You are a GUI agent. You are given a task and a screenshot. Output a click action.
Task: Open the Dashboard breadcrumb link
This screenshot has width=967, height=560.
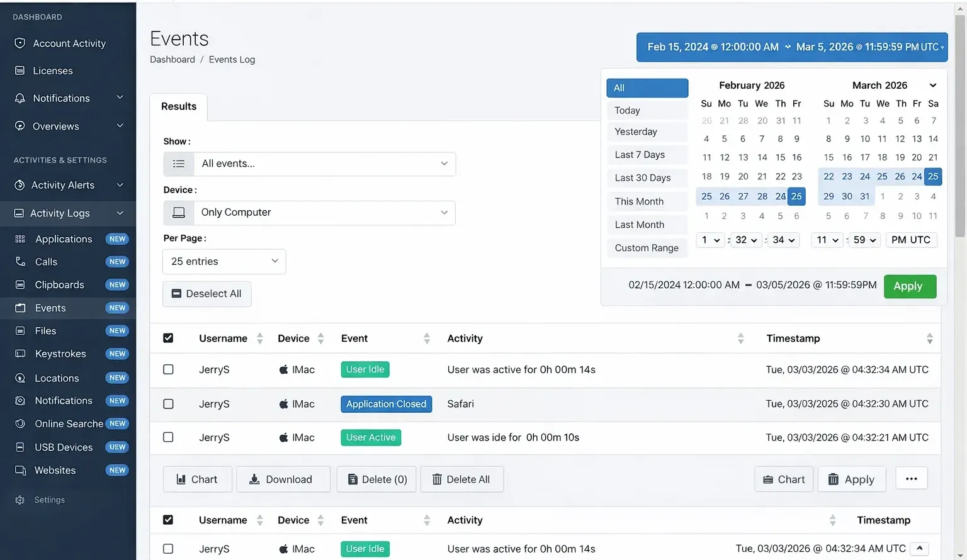tap(172, 59)
